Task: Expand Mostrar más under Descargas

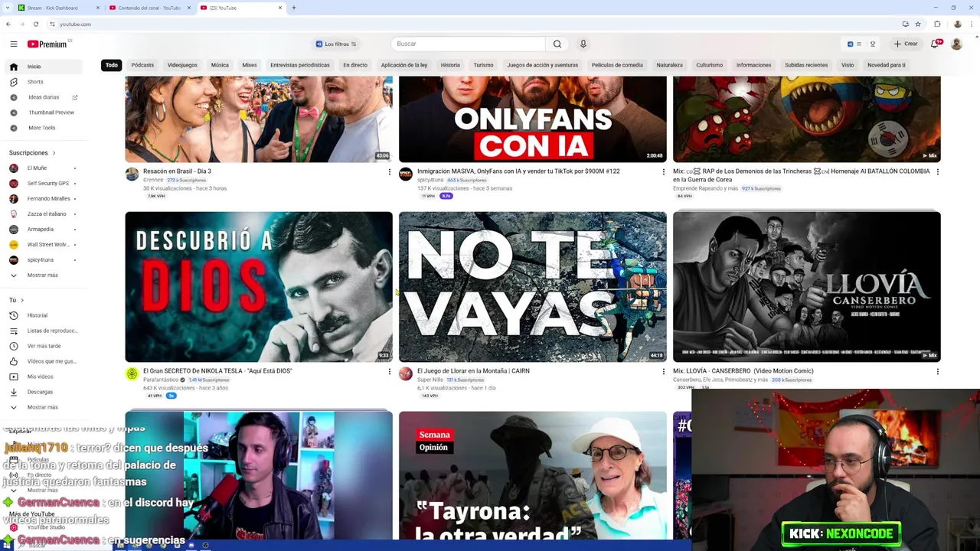Action: click(44, 407)
